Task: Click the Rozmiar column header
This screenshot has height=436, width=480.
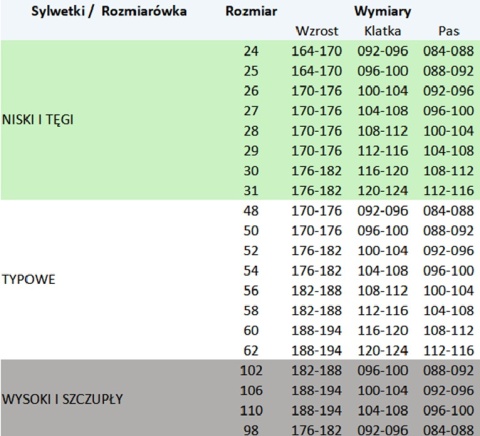Action: point(251,11)
